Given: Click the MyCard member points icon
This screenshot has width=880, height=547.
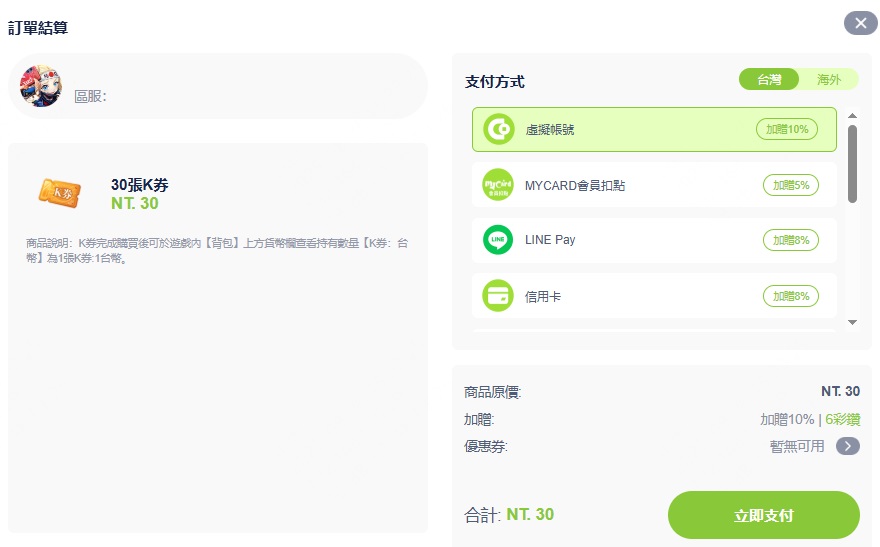Looking at the screenshot, I should tap(498, 185).
